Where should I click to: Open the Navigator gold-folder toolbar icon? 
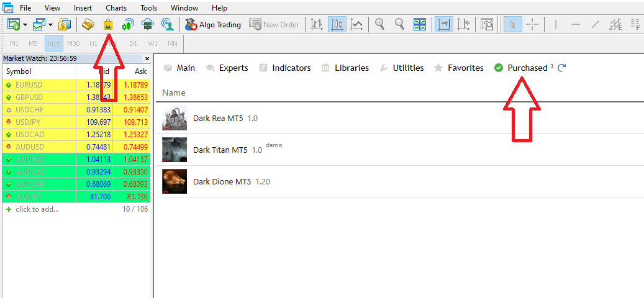[88, 25]
